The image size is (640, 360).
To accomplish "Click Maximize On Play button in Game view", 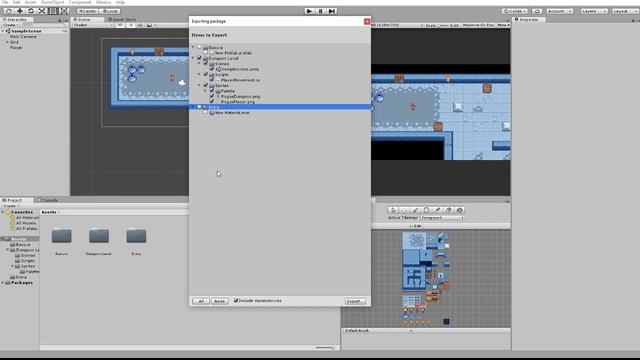I will (478, 25).
